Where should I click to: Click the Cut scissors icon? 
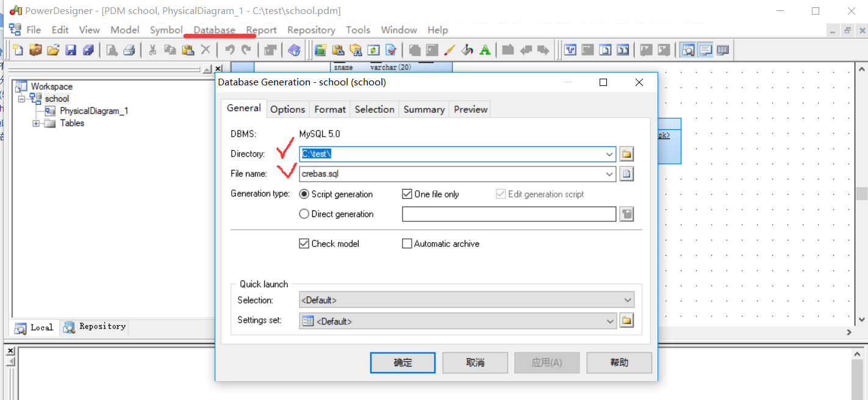[x=152, y=50]
